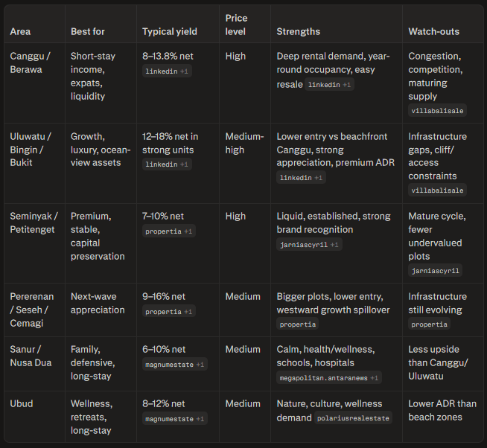487x448 pixels.
Task: Open the propertia chip under 'westward growth spillover'
Action: [x=298, y=324]
